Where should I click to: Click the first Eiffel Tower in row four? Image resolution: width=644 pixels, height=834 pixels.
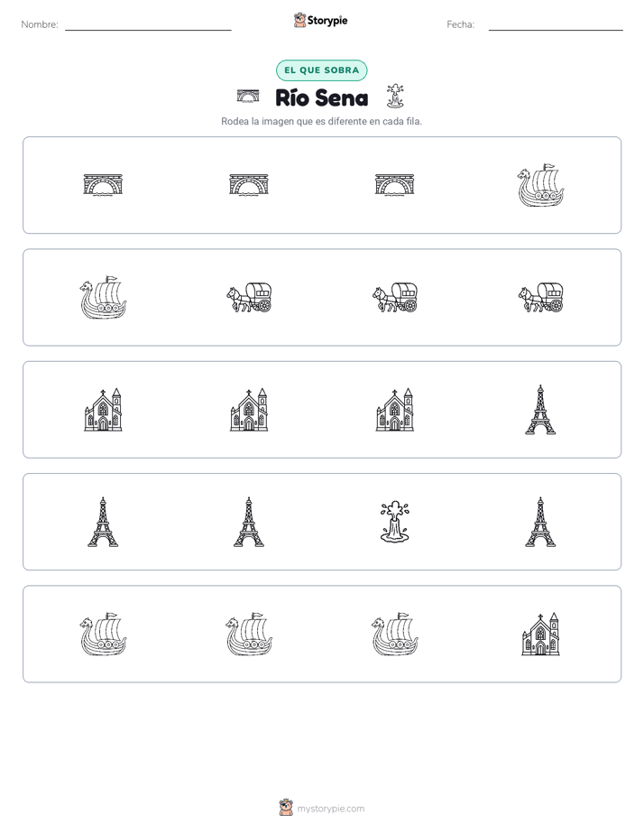103,522
